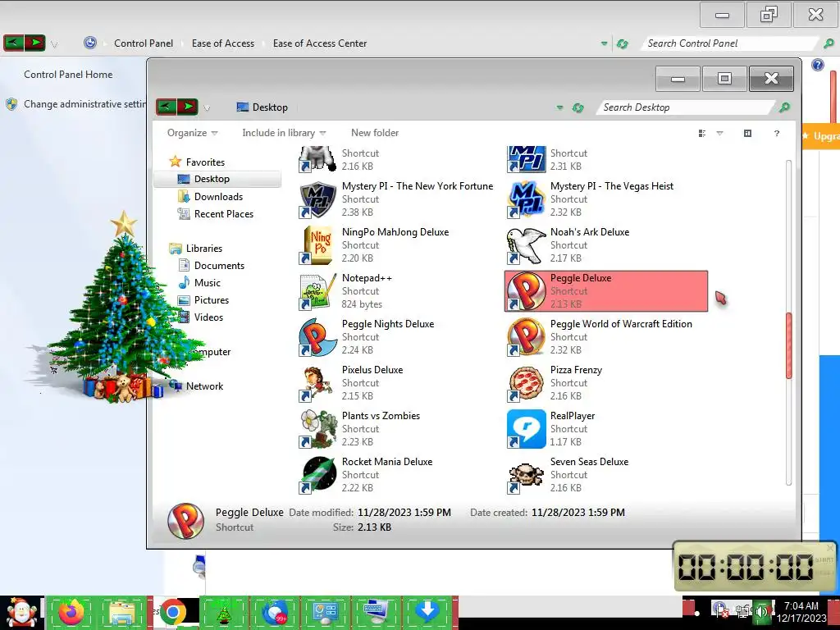Click the Desktop breadcrumb in the address bar
This screenshot has height=630, width=840.
[x=269, y=107]
